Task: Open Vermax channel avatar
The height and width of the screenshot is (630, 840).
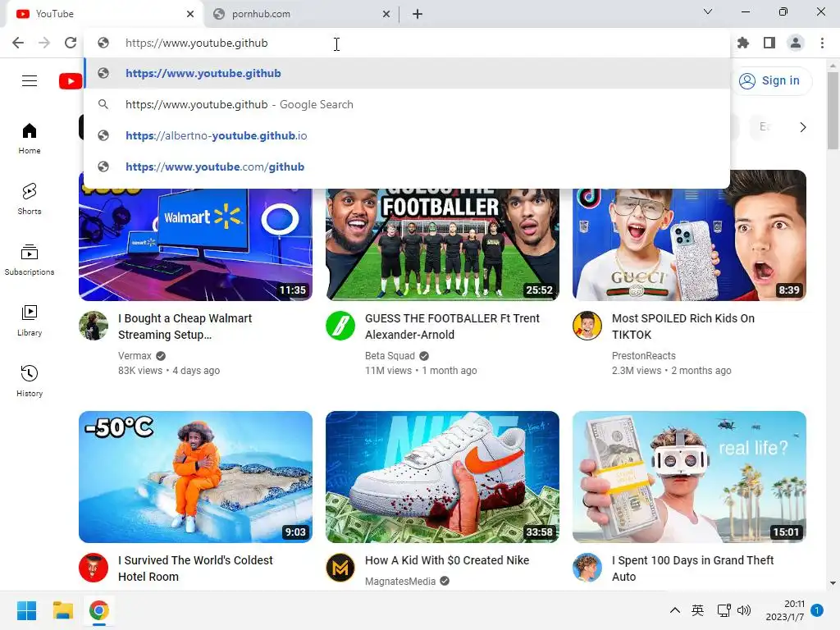Action: (x=94, y=326)
